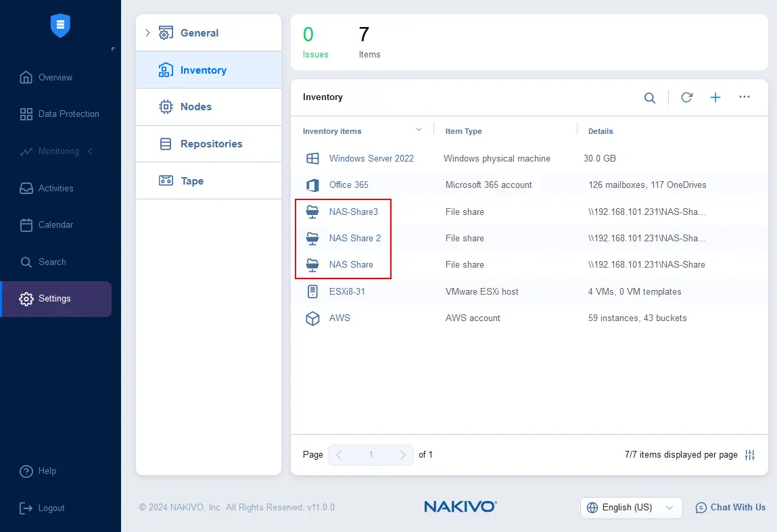Image resolution: width=777 pixels, height=532 pixels.
Task: Open the Windows Server 2022 inventory item
Action: pos(371,158)
